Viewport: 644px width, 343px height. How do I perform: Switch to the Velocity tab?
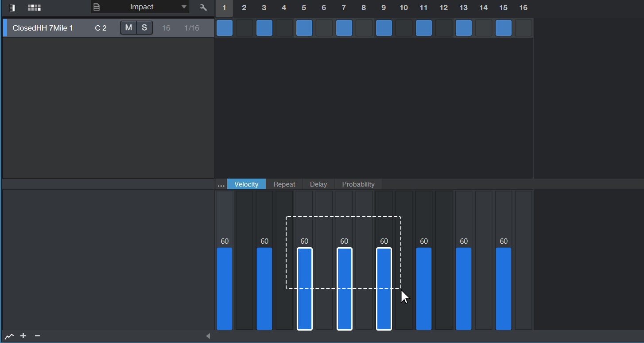[246, 184]
